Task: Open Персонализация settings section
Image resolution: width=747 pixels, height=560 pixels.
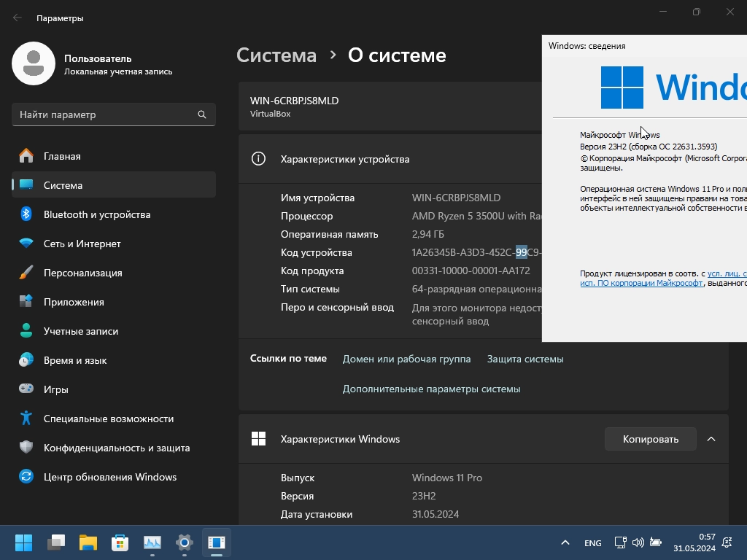Action: 82,273
